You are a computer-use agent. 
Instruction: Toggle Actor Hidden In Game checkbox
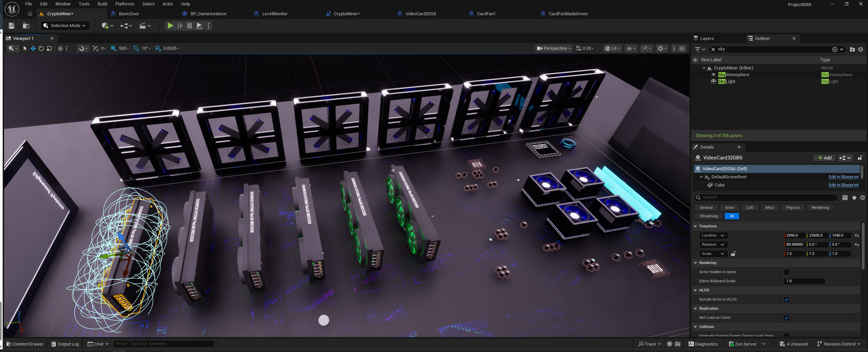(786, 272)
